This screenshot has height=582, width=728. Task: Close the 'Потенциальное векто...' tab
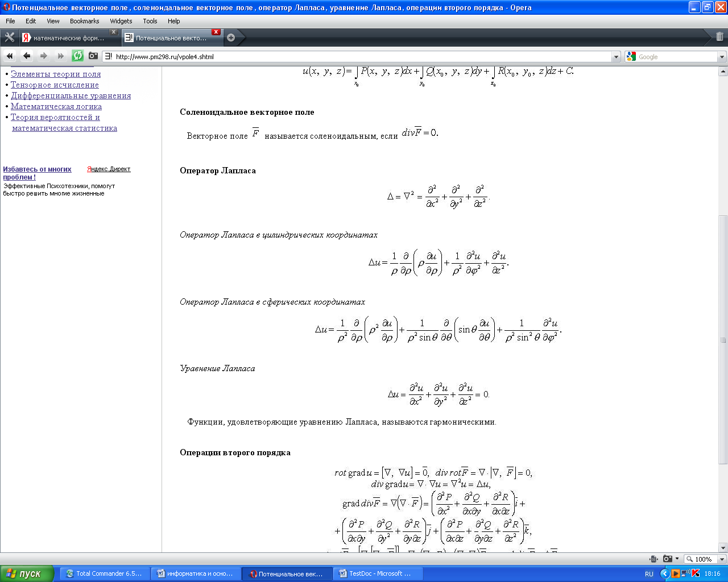(216, 32)
